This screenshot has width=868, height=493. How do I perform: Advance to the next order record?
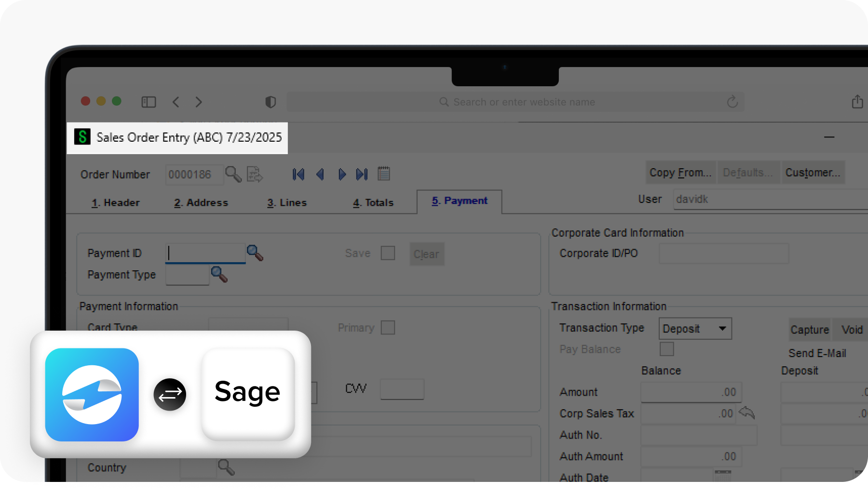pos(342,174)
